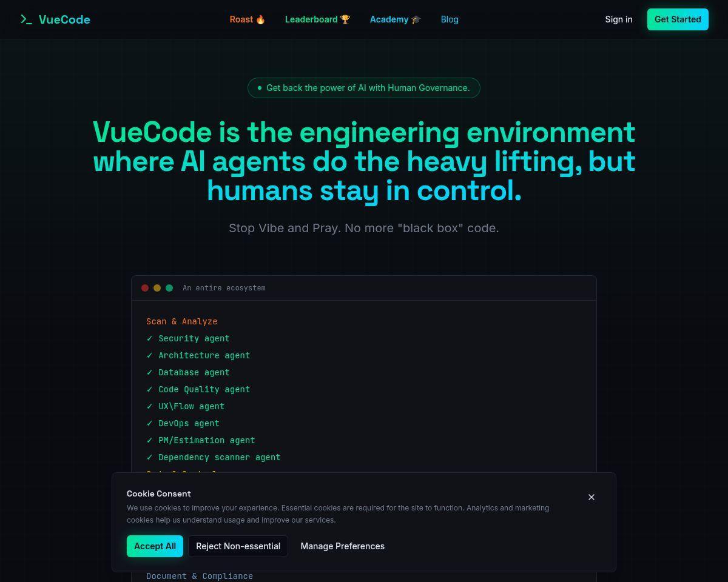Click the yellow dot in the terminal titlebar
Screen dimensions: 728x582
click(x=157, y=288)
